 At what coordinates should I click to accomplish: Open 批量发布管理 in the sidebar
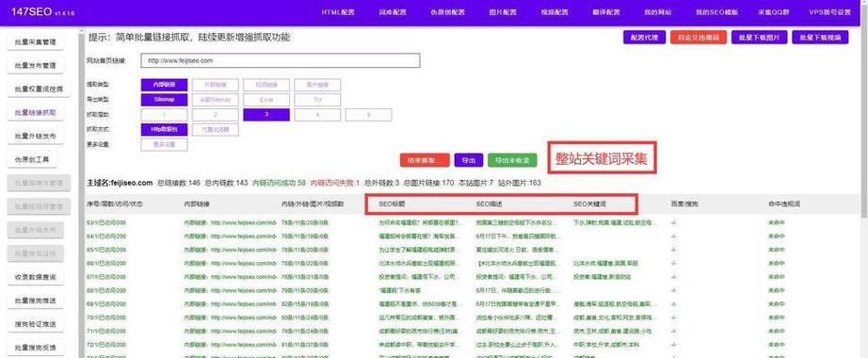pos(36,65)
